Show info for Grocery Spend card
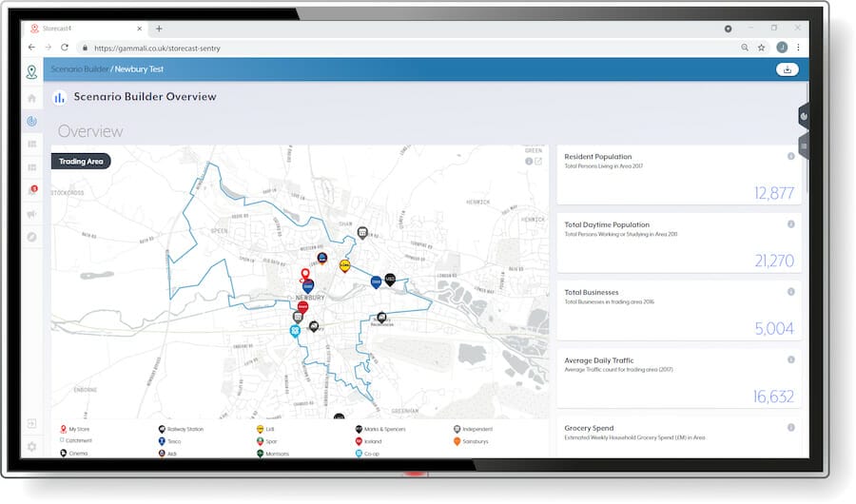This screenshot has width=856, height=504. coord(790,428)
